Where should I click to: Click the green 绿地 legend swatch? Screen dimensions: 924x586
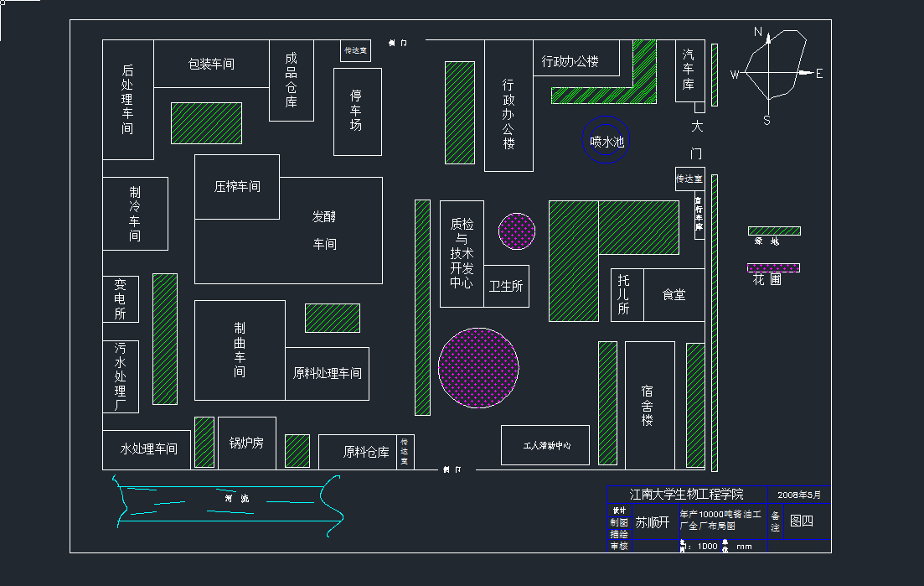pyautogui.click(x=773, y=231)
